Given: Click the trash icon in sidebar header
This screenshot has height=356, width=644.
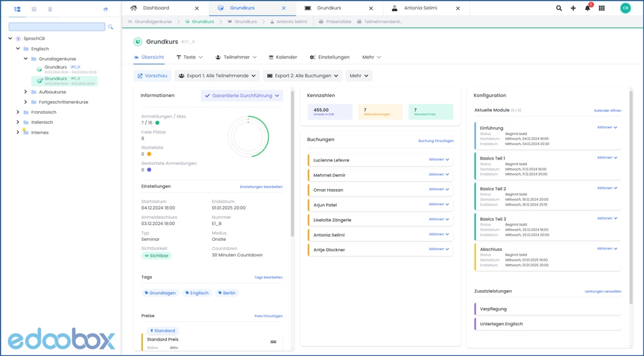Looking at the screenshot, I should click(x=50, y=9).
